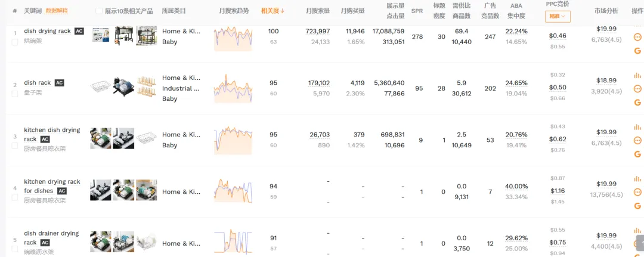Click 月搜索趋势 column header
Image resolution: width=644 pixels, height=257 pixels.
point(234,11)
